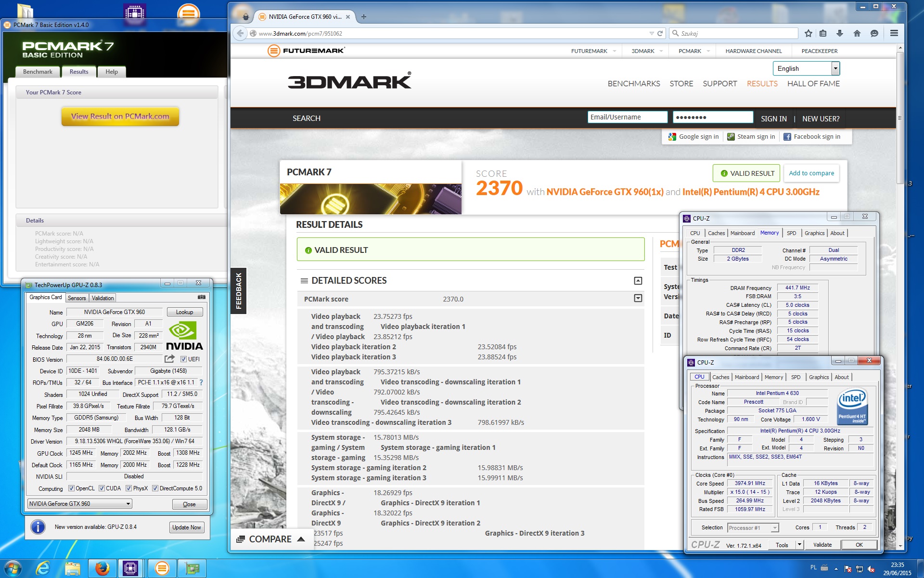
Task: Click the Futuremark logo
Action: (307, 51)
